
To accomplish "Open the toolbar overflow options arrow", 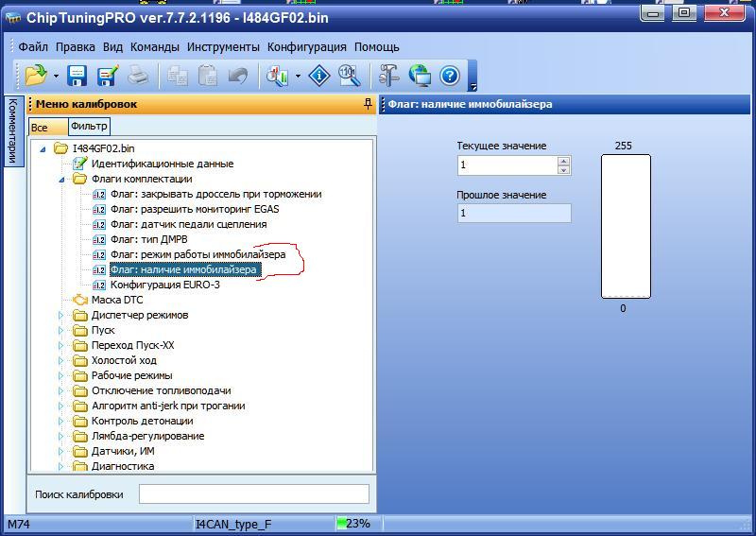I will [x=473, y=87].
